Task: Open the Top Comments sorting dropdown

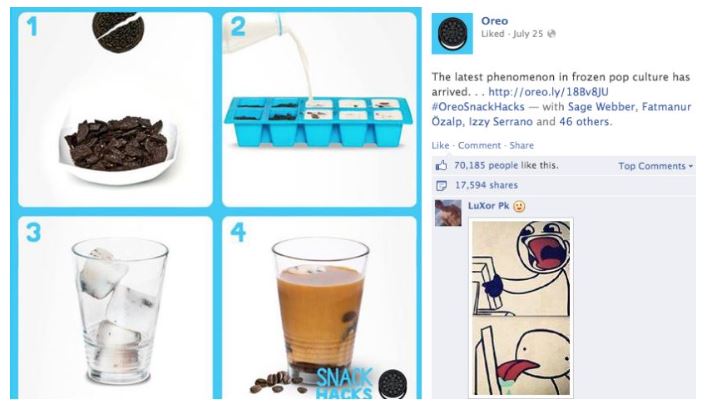Action: pyautogui.click(x=655, y=166)
